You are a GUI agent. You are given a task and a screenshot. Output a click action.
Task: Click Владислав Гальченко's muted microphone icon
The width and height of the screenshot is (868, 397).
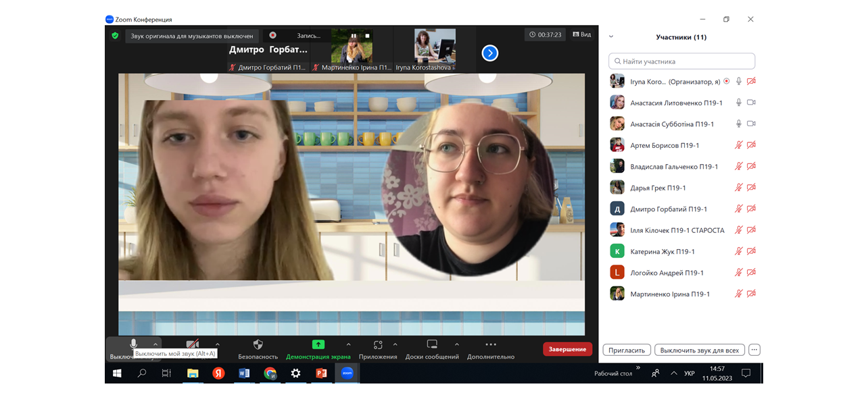point(739,166)
